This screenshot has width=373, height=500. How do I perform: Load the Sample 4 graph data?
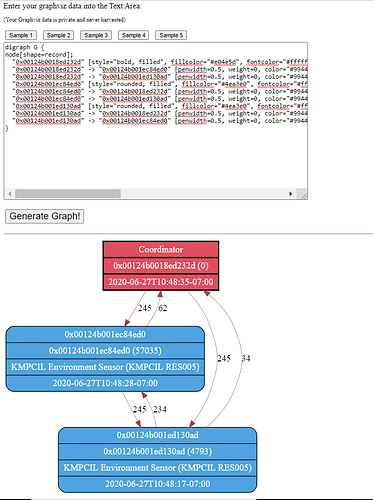(133, 35)
